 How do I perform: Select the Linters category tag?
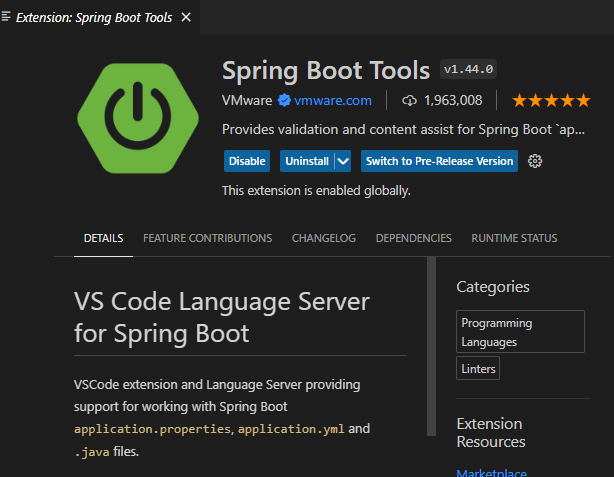click(x=478, y=368)
